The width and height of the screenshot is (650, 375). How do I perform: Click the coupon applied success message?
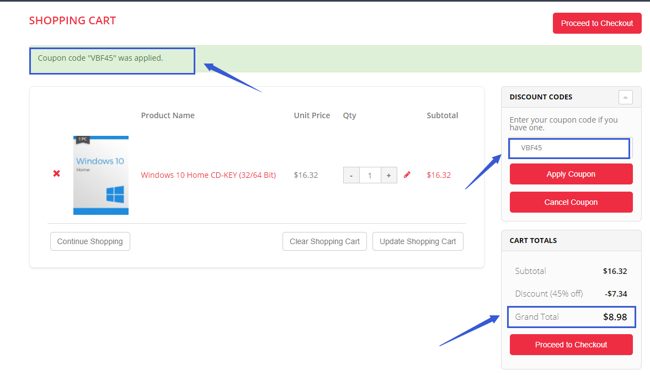(100, 58)
